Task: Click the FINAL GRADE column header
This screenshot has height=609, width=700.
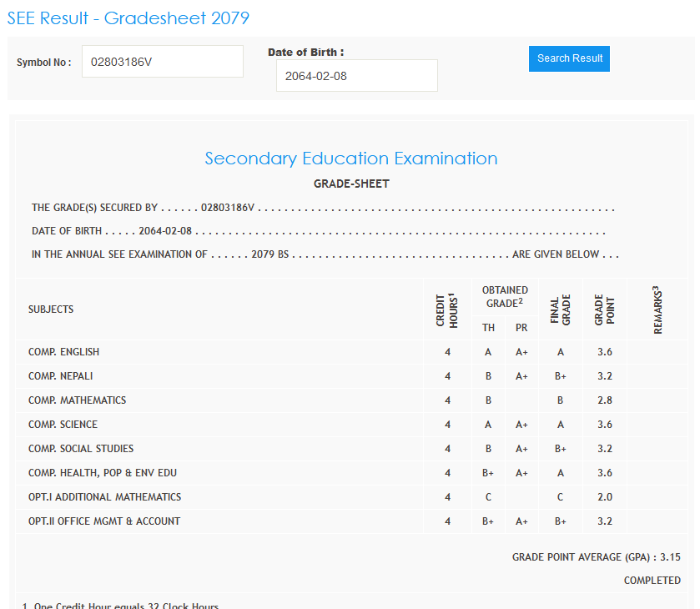Action: [x=560, y=310]
